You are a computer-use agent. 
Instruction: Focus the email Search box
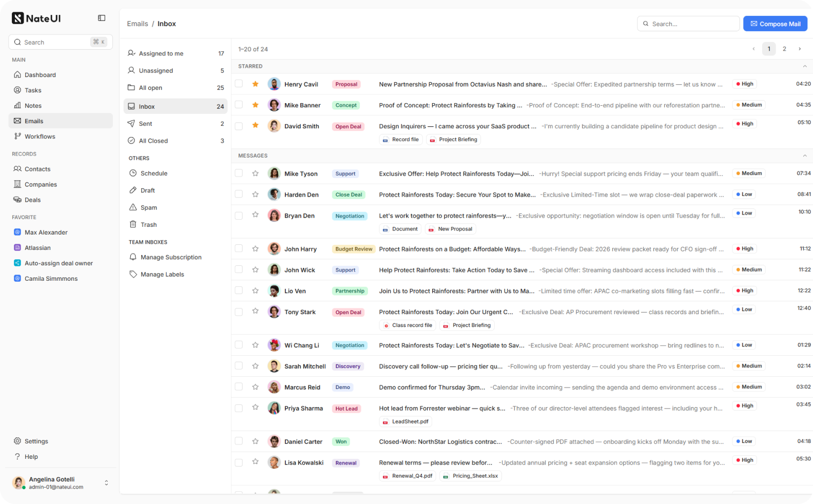point(688,24)
